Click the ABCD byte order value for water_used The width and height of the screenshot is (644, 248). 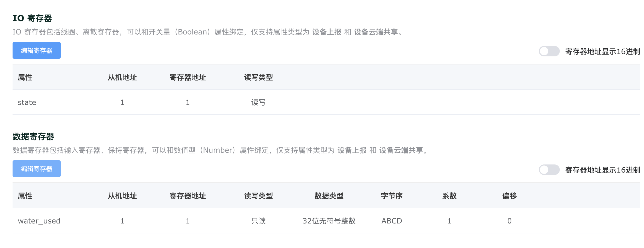pyautogui.click(x=391, y=221)
